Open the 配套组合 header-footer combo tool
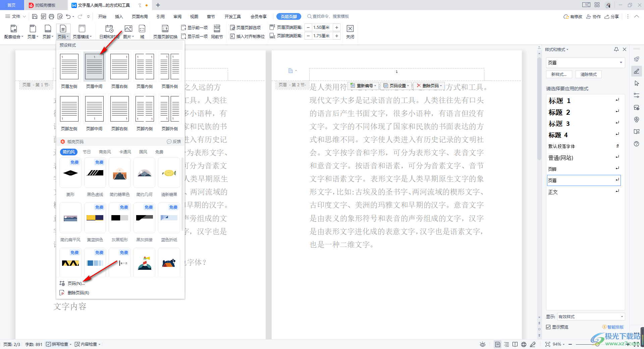The height and width of the screenshot is (349, 644). click(14, 32)
